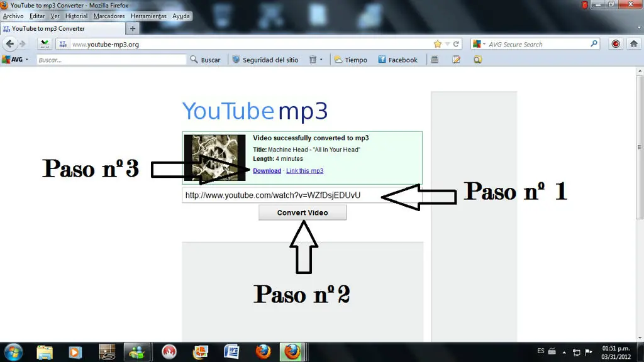Click the ES language indicator in tray
The height and width of the screenshot is (362, 644).
tap(540, 351)
